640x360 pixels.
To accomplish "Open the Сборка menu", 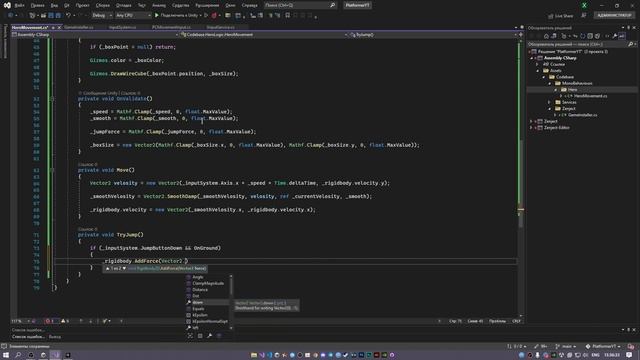I will point(102,5).
